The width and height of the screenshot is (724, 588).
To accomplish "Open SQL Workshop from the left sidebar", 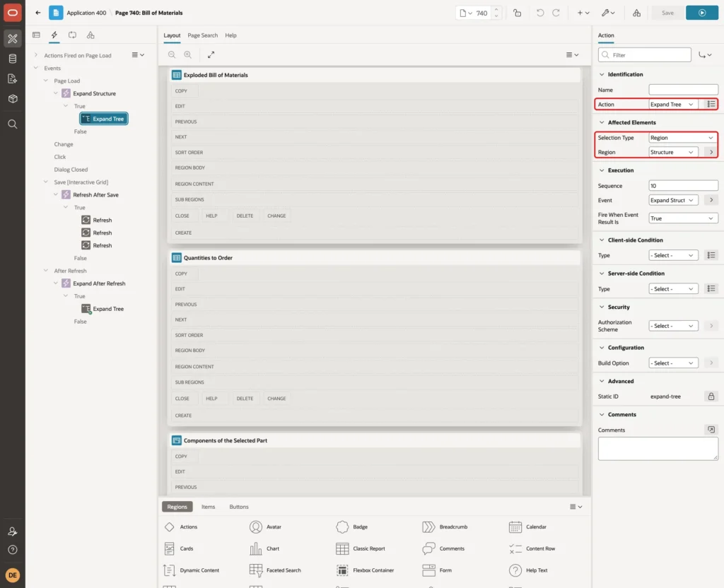I will (13, 59).
